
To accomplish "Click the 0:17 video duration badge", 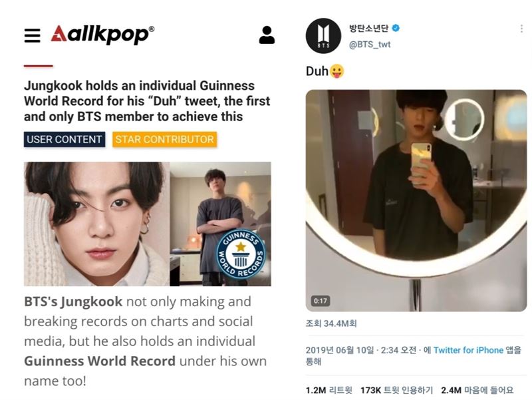I will tap(321, 301).
